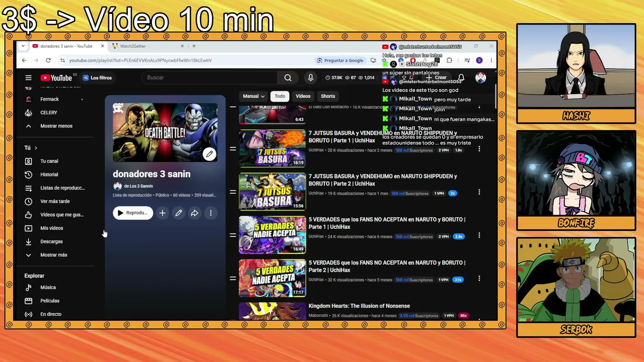Go back with the browser back arrow
The image size is (644, 362).
[24, 60]
